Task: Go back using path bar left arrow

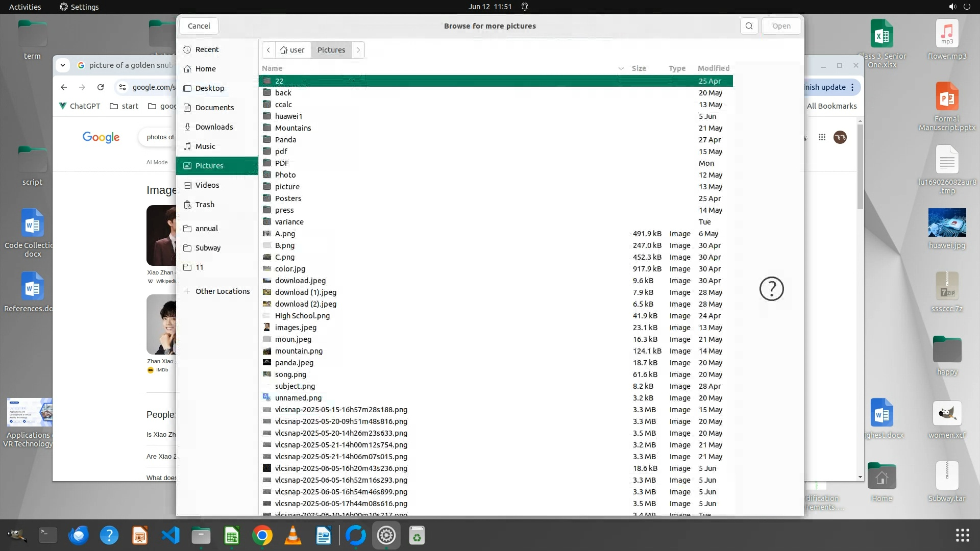Action: click(x=268, y=50)
